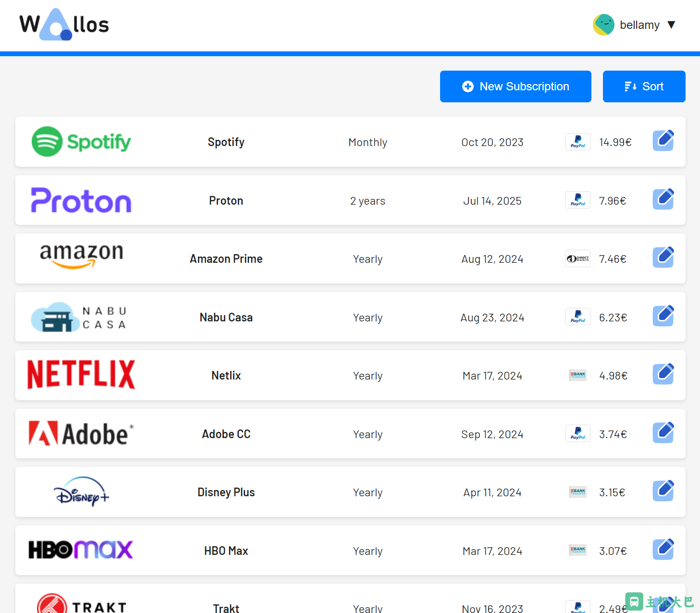Viewport: 700px width, 613px height.
Task: Click the "3.07€" price
Action: [x=613, y=551]
